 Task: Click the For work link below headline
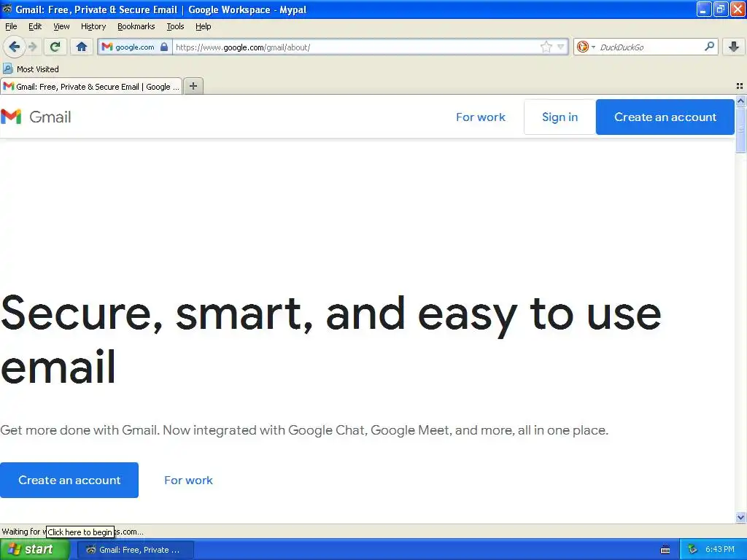tap(189, 480)
